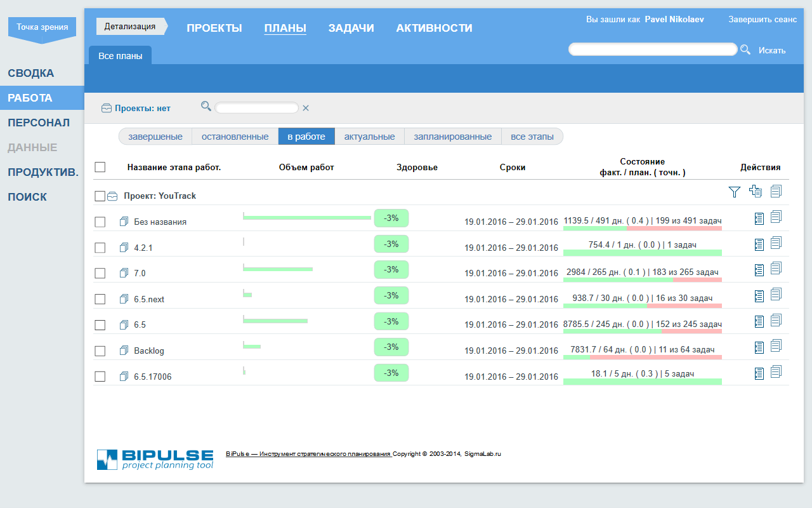Select the в работе stage filter

(x=306, y=137)
